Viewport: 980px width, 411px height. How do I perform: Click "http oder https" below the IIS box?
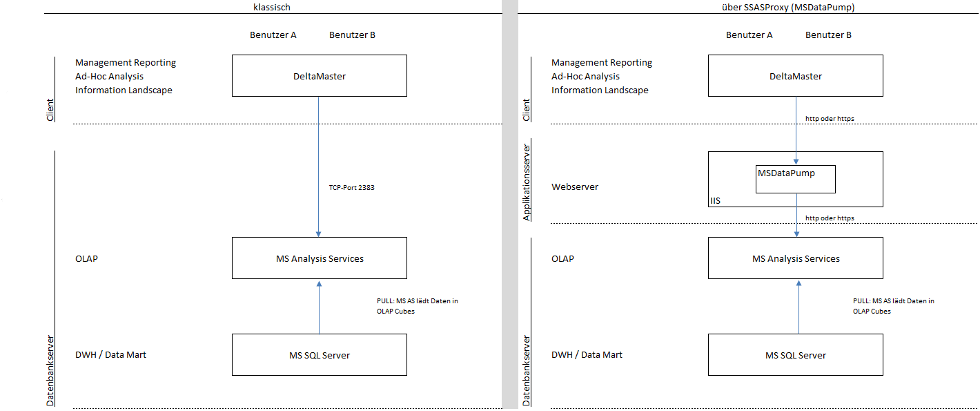point(830,218)
